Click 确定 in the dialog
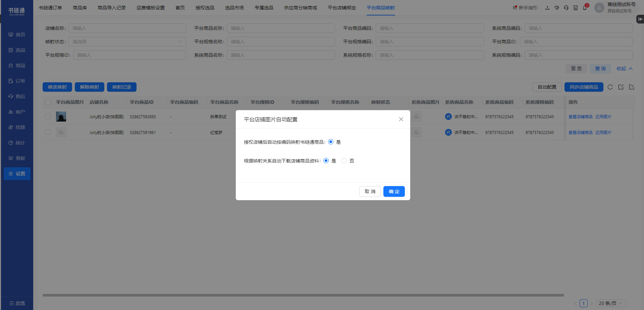The image size is (644, 310). click(x=394, y=191)
